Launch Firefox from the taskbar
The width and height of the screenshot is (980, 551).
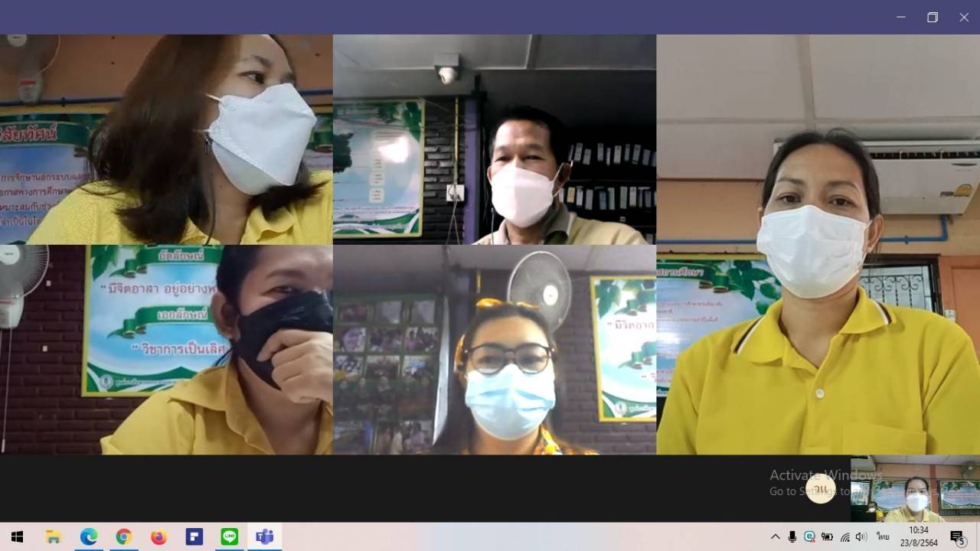pyautogui.click(x=158, y=537)
